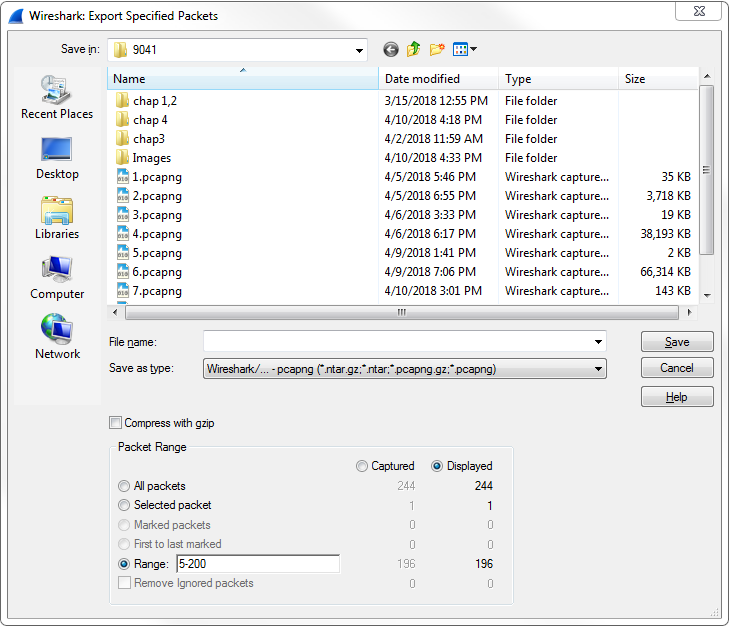Click the Wireshark fin icon in title bar
Viewport: 730px width, 628px height.
pos(16,16)
